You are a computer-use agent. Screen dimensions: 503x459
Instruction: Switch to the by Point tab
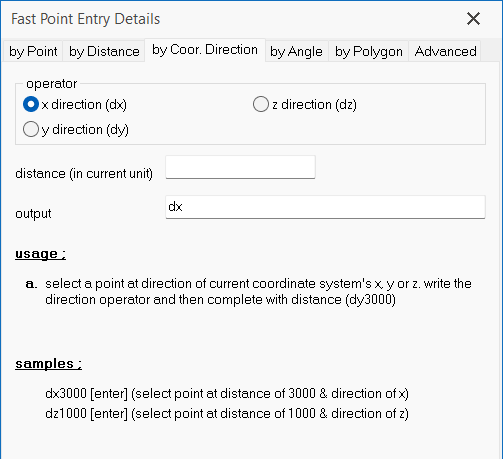[33, 51]
